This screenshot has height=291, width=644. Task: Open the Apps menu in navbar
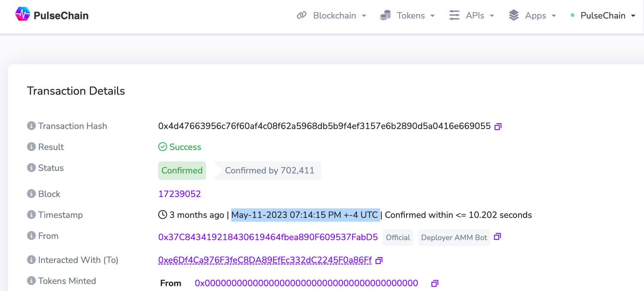pyautogui.click(x=532, y=15)
